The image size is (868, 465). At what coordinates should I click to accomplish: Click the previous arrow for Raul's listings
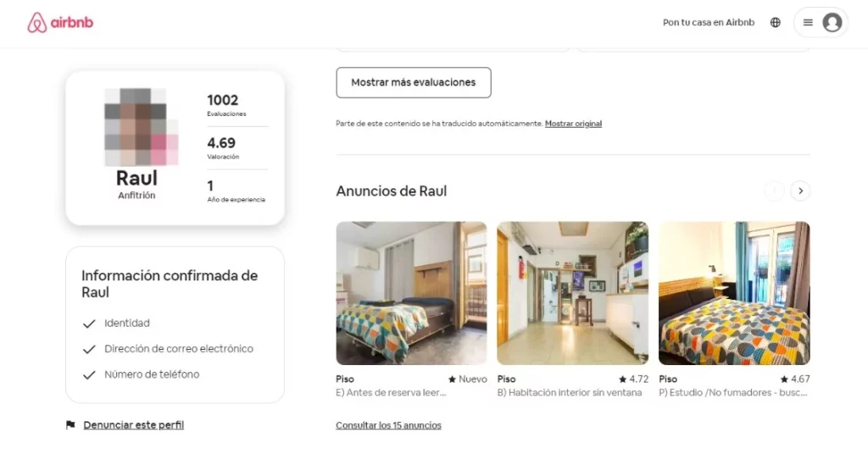(x=774, y=191)
